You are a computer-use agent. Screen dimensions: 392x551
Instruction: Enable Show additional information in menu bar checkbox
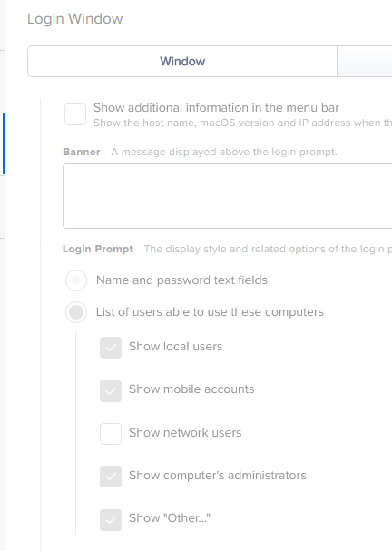[x=75, y=114]
